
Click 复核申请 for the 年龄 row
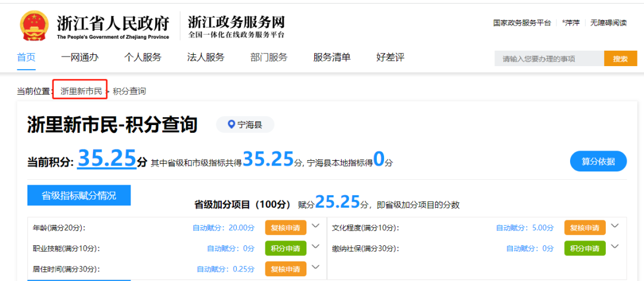pos(286,227)
